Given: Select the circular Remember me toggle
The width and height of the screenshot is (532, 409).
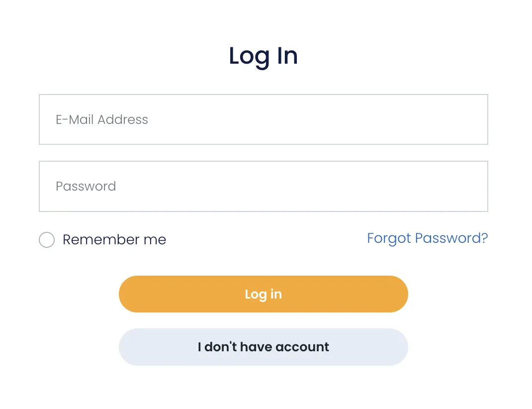Looking at the screenshot, I should 47,240.
